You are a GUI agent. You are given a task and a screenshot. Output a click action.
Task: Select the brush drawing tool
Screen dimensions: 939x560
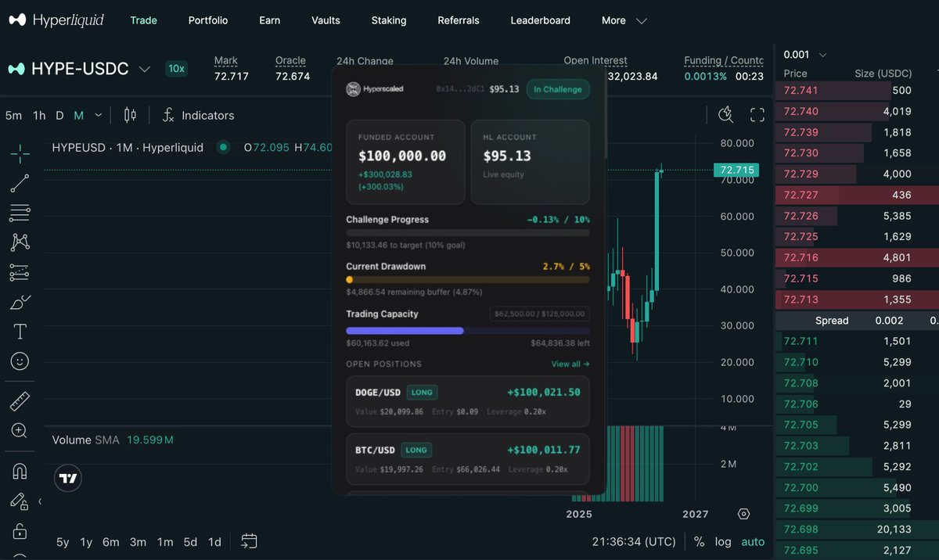(x=20, y=302)
